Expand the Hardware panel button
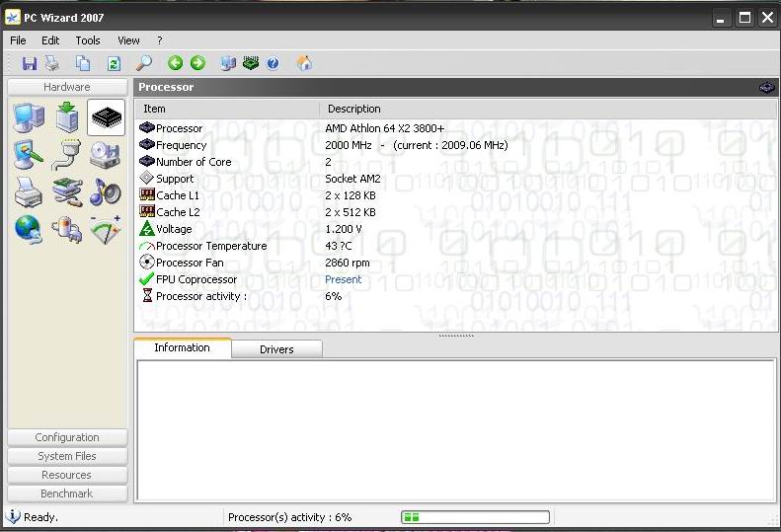The height and width of the screenshot is (532, 781). pyautogui.click(x=67, y=87)
